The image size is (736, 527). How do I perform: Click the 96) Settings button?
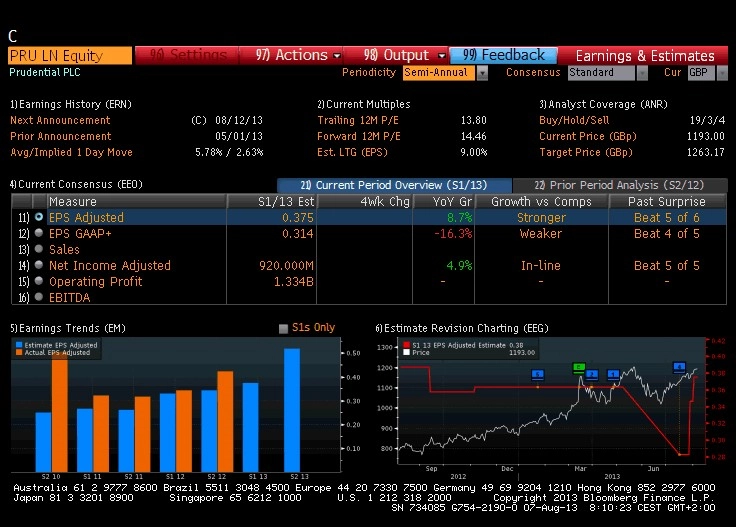[x=187, y=55]
